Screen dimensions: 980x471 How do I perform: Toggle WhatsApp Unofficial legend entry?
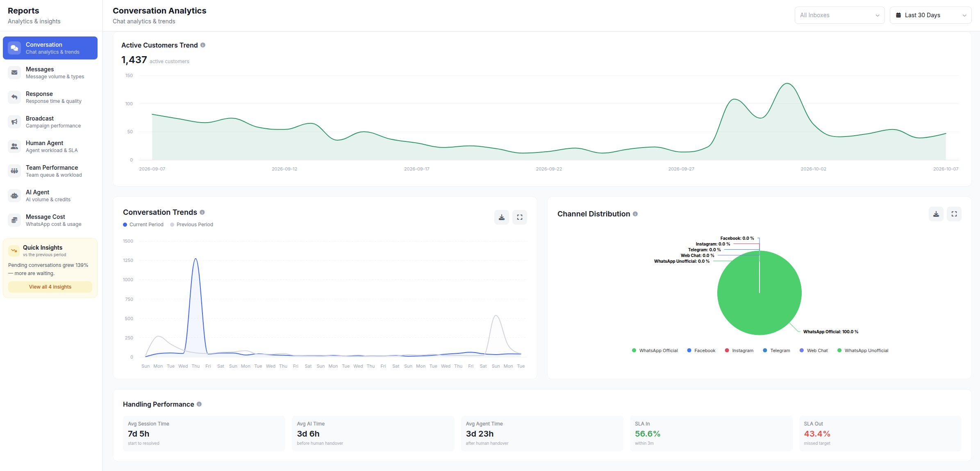point(863,350)
